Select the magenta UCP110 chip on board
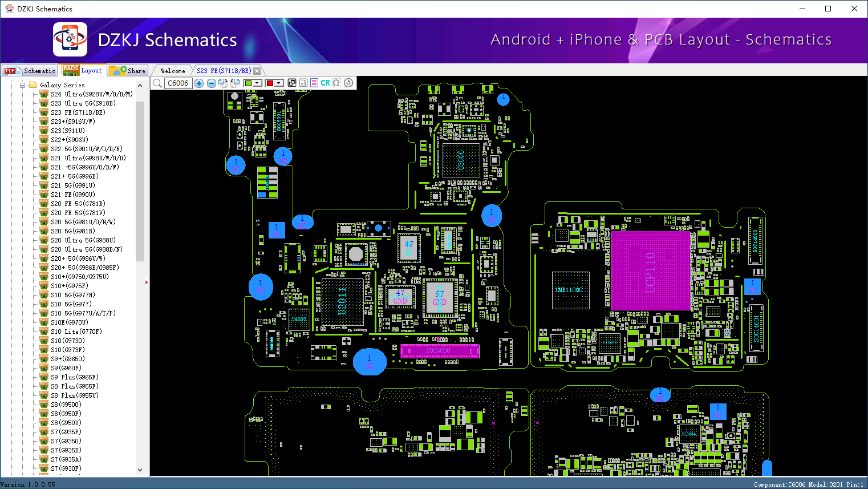Screen dimensions: 868x489 (x=650, y=271)
